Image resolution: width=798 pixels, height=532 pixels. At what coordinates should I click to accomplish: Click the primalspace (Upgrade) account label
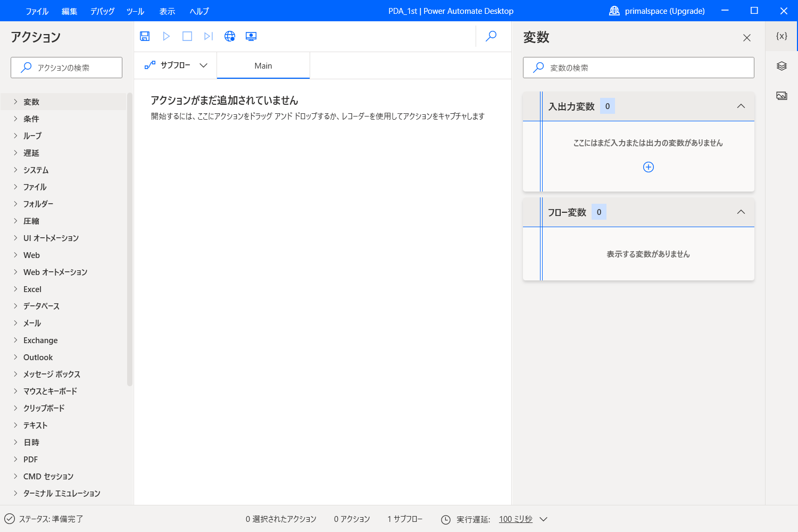[x=665, y=11]
